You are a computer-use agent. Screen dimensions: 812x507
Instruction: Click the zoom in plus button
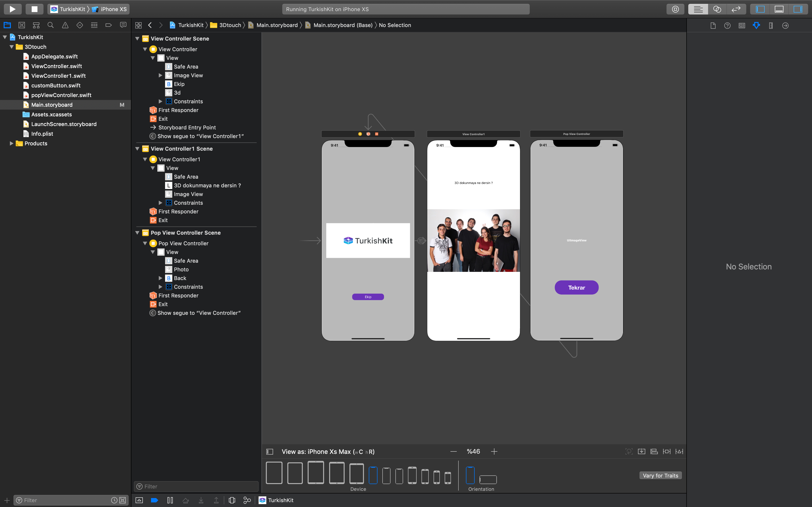494,452
